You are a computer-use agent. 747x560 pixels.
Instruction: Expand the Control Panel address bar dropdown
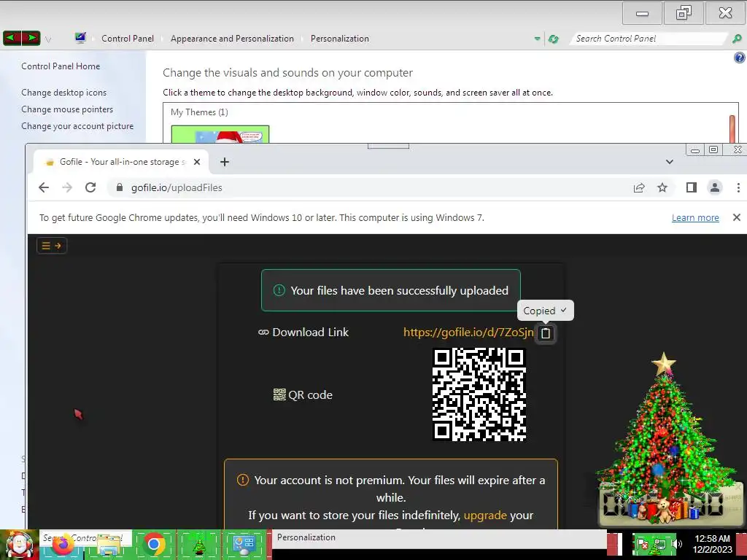pyautogui.click(x=538, y=39)
